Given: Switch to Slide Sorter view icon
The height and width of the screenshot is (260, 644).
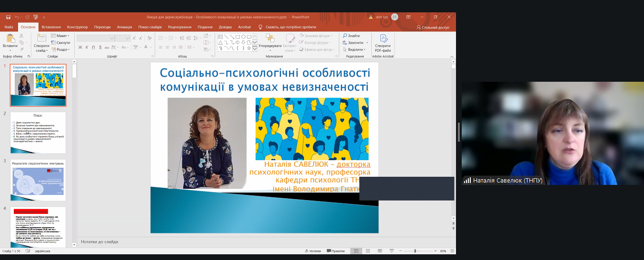Looking at the screenshot, I should [366, 251].
